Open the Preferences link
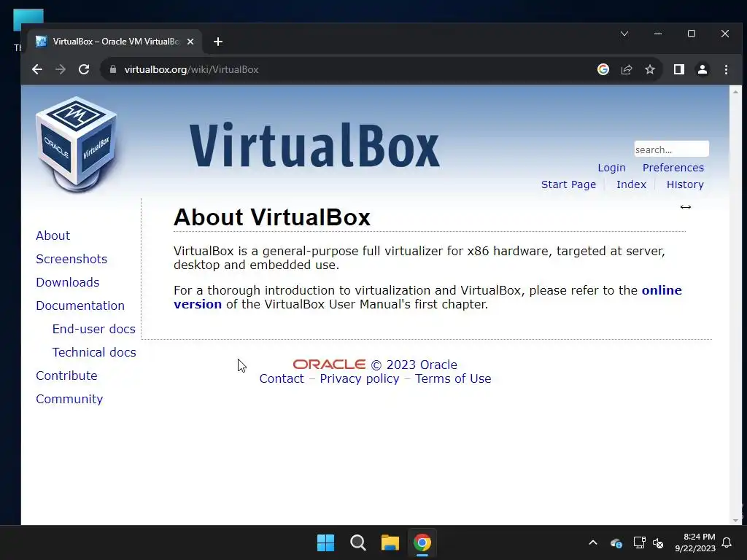 click(x=673, y=168)
